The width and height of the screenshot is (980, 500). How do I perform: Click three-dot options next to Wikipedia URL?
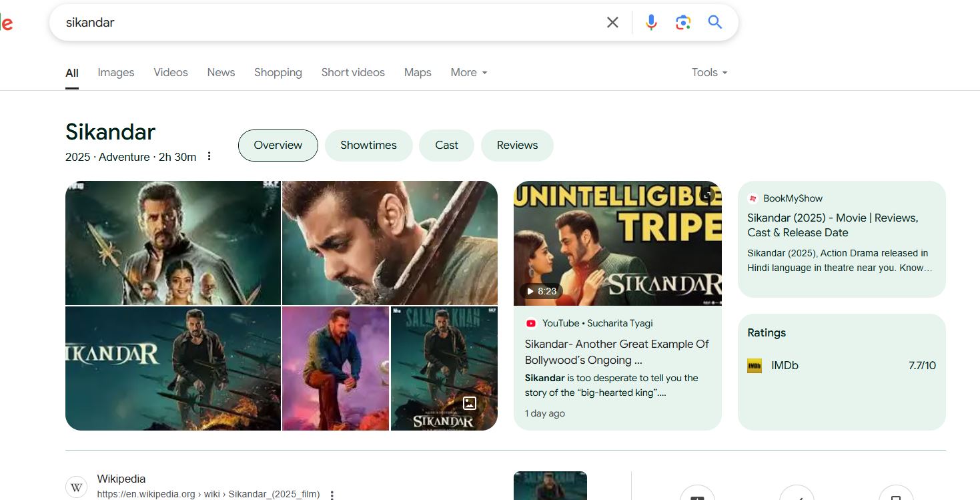(x=332, y=495)
